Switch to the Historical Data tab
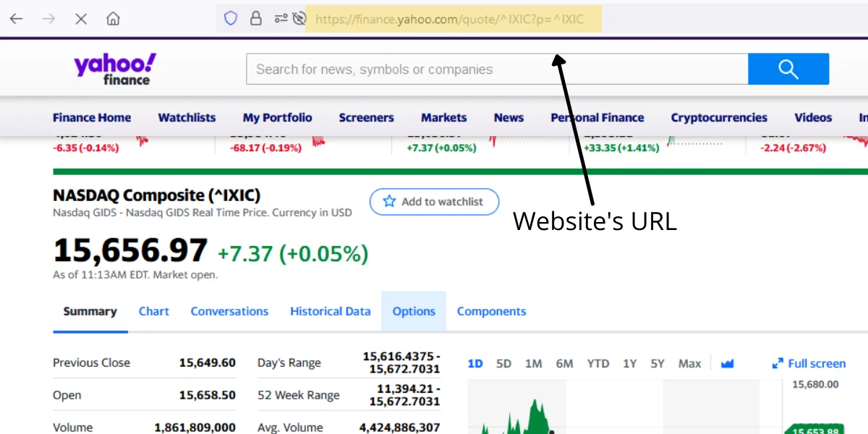The height and width of the screenshot is (434, 868). pos(330,311)
